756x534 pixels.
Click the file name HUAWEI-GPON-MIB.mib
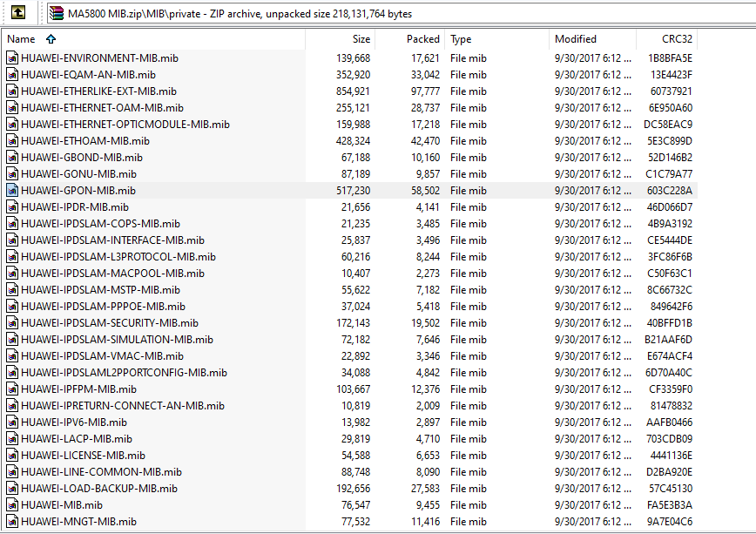(78, 191)
